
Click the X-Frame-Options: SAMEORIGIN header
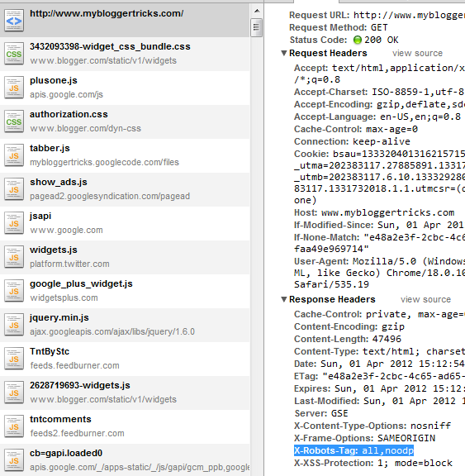tap(364, 438)
